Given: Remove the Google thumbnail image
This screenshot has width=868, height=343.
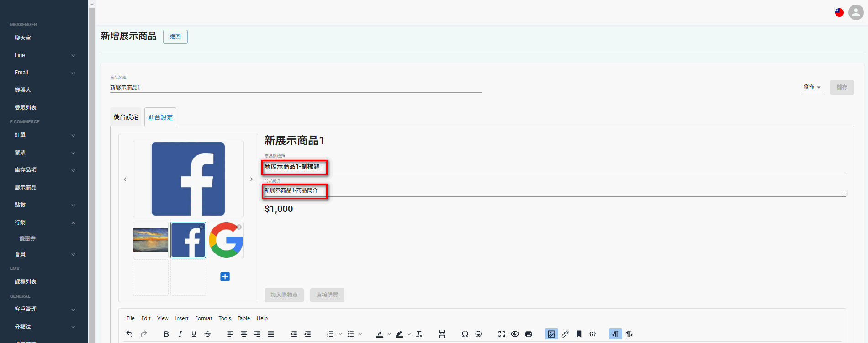Looking at the screenshot, I should 239,227.
